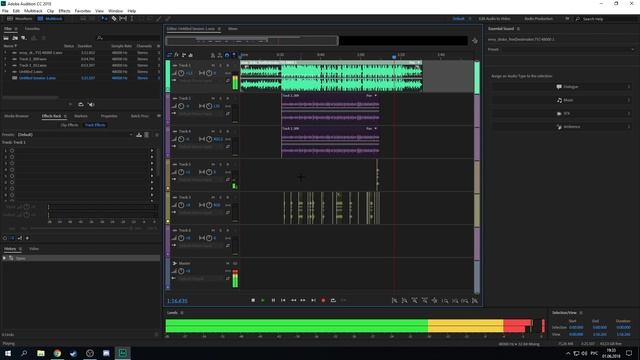This screenshot has height=360, width=640.
Task: Toggle Loop Playback in the transport bar
Action: tap(333, 300)
